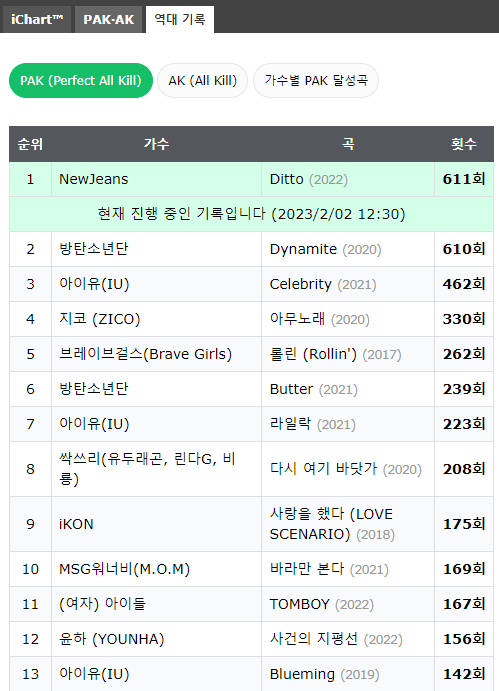Viewport: 499px width, 691px height.
Task: Select the 역대 기록 tab
Action: click(x=180, y=19)
